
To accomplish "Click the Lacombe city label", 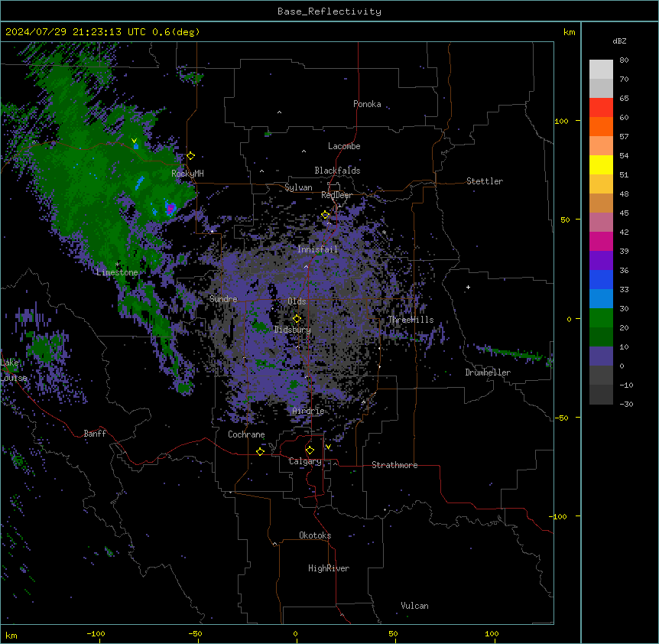I will coord(344,146).
